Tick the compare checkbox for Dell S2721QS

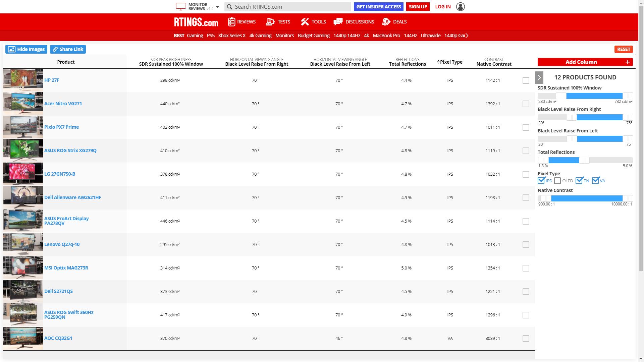[526, 292]
